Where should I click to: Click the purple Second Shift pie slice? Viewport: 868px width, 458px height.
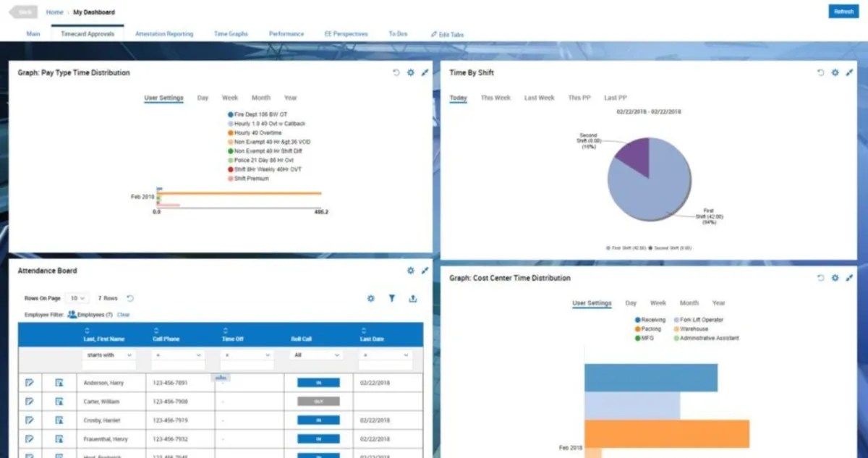[632, 153]
